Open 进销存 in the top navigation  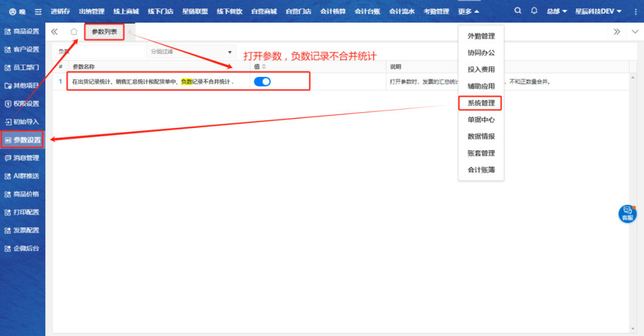60,11
